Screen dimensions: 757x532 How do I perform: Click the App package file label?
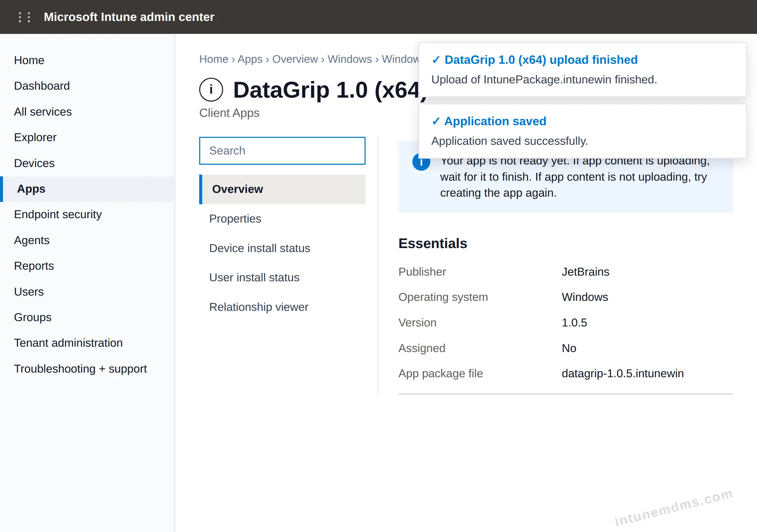(x=441, y=373)
